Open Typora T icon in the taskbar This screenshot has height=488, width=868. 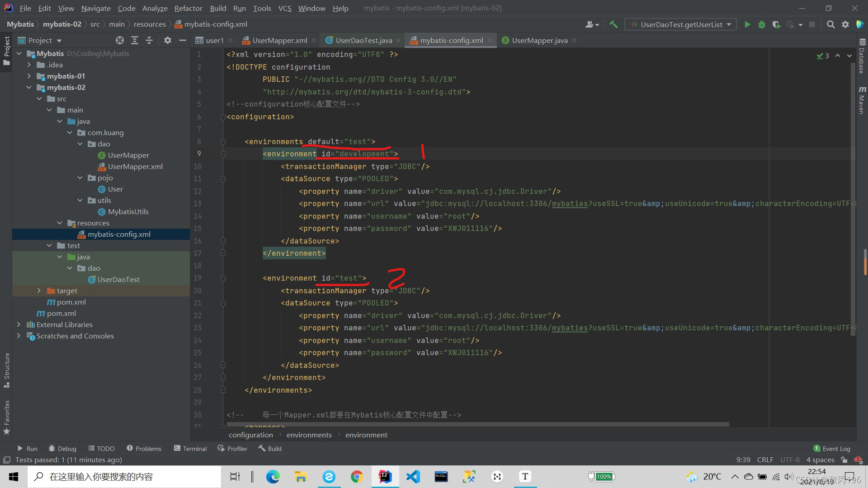[x=525, y=477]
